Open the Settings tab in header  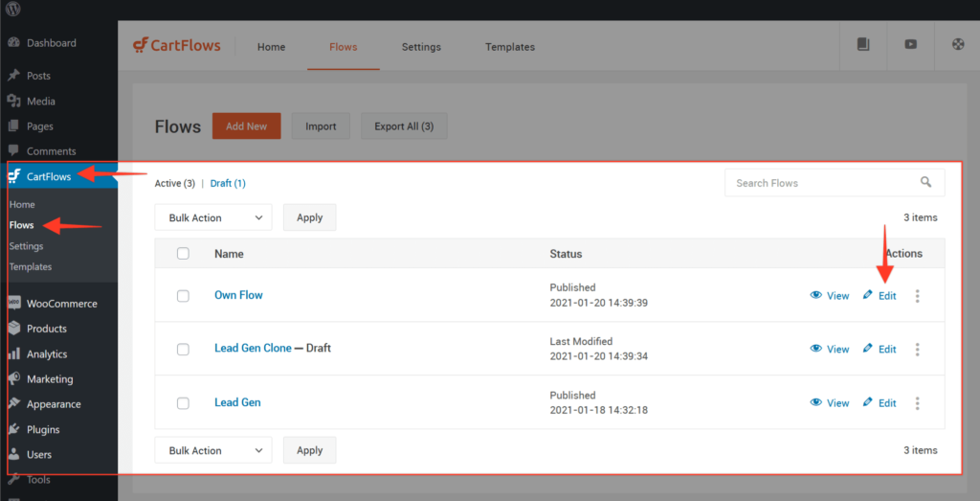coord(421,47)
